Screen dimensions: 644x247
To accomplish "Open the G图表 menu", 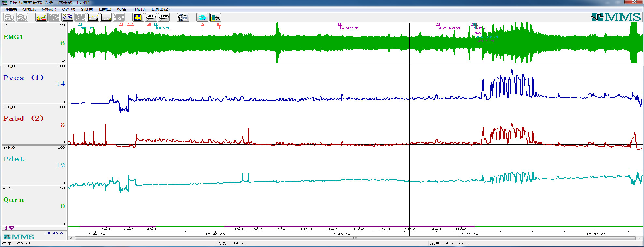I will pos(29,9).
